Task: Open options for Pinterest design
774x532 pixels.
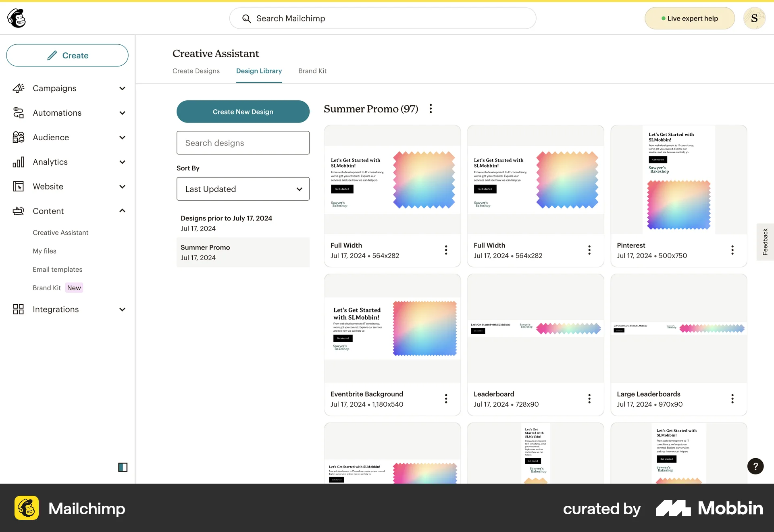Action: [x=732, y=250]
